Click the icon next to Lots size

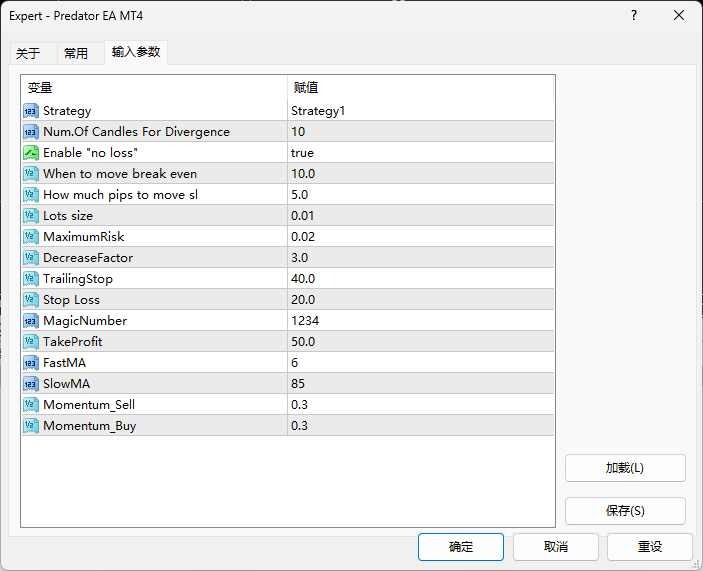click(31, 216)
